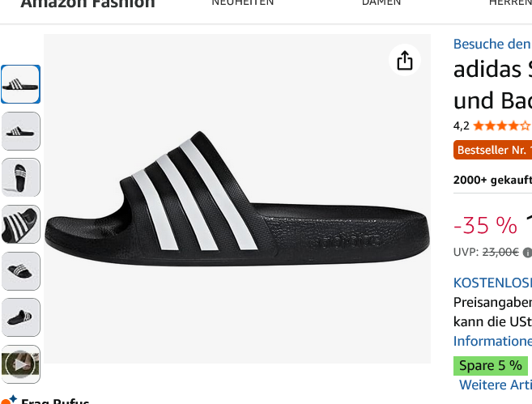Open the Weitere Artikel link
This screenshot has width=532, height=404.
point(495,385)
